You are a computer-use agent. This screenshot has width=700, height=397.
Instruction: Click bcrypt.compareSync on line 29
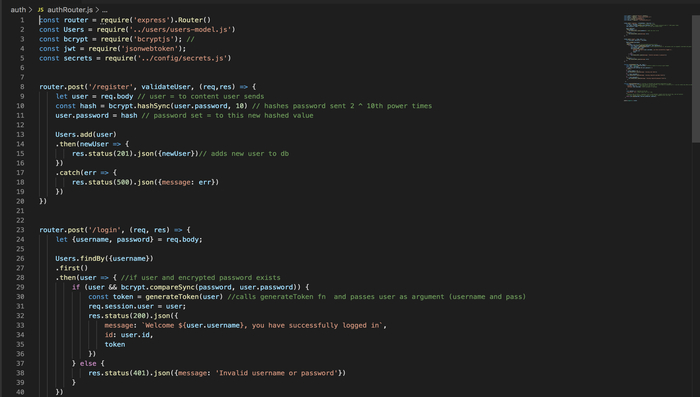158,287
